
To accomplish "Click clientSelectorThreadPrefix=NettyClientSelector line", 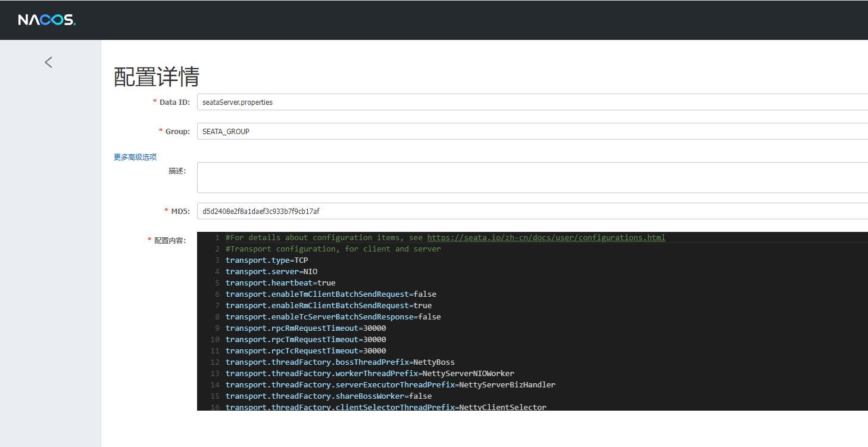I will click(386, 407).
